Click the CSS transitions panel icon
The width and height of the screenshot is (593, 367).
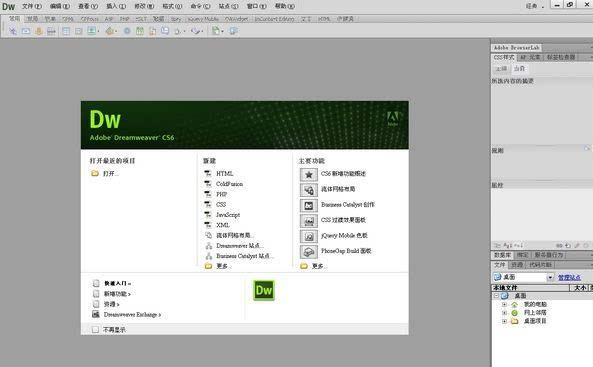click(309, 221)
